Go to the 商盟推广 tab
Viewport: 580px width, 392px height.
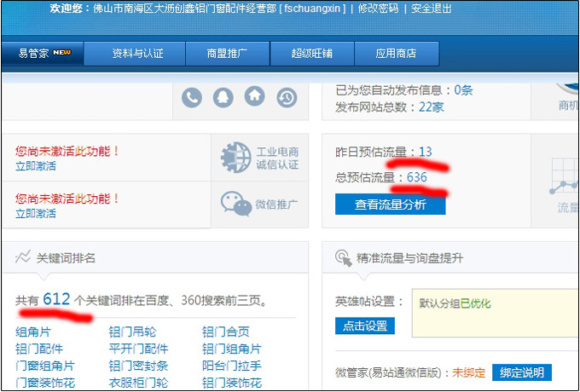226,54
